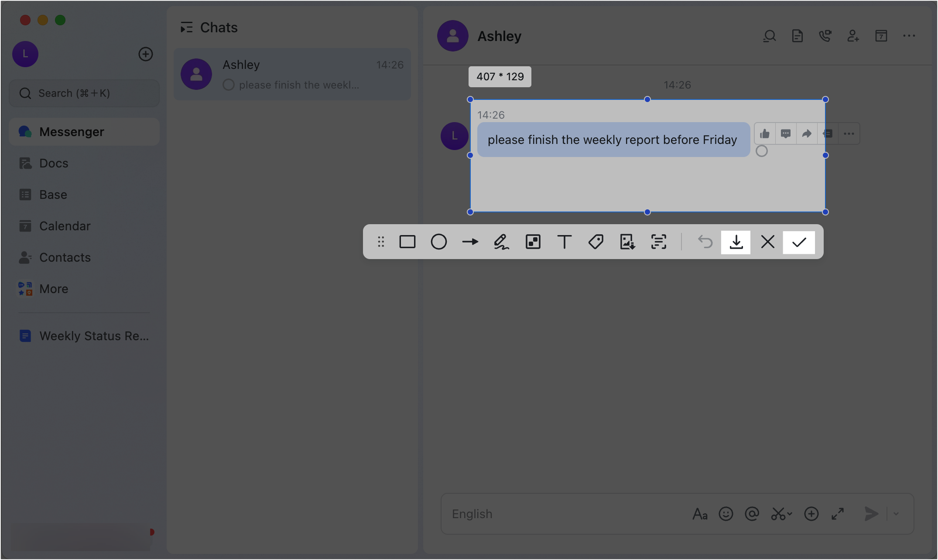
Task: Confirm screenshot with the checkmark
Action: click(x=799, y=242)
